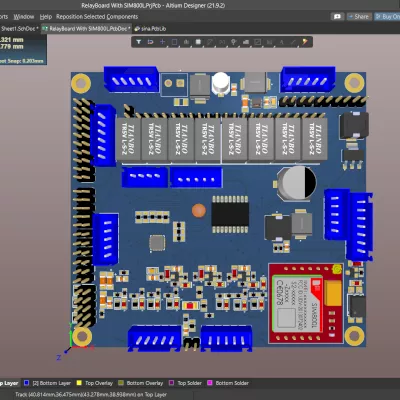The height and width of the screenshot is (400, 400).
Task: Select the Place Component chip icon
Action: pos(198,42)
